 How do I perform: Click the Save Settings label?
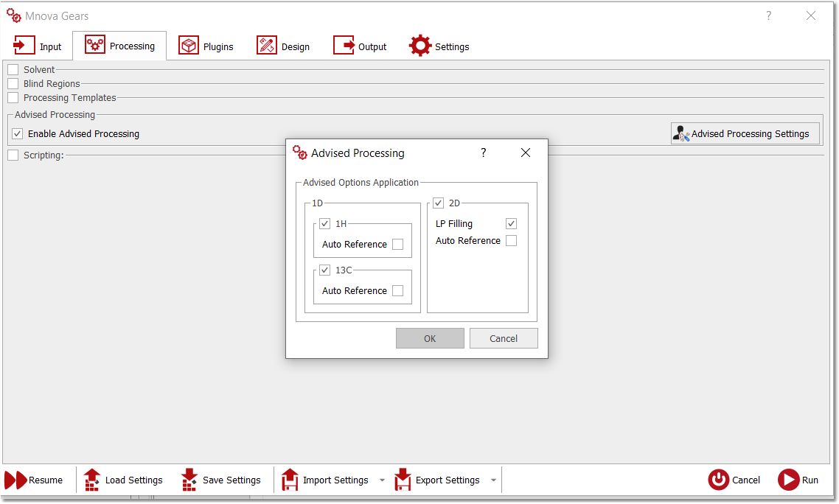(x=231, y=480)
